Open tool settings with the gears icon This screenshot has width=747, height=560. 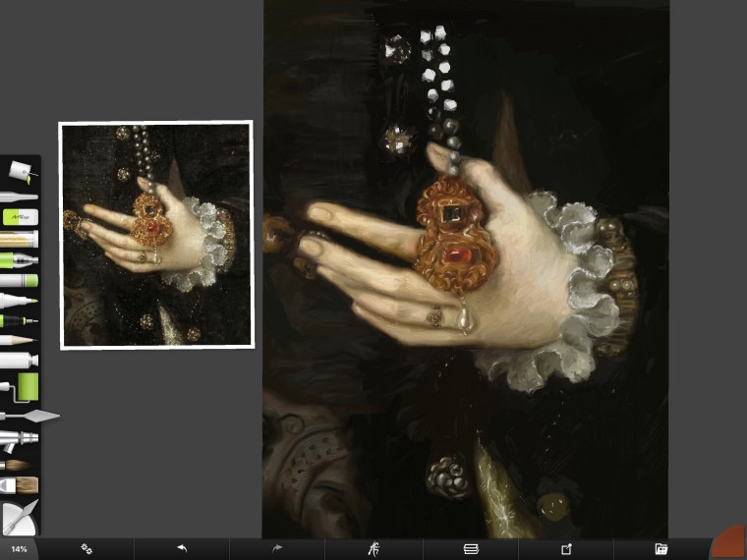(x=86, y=549)
